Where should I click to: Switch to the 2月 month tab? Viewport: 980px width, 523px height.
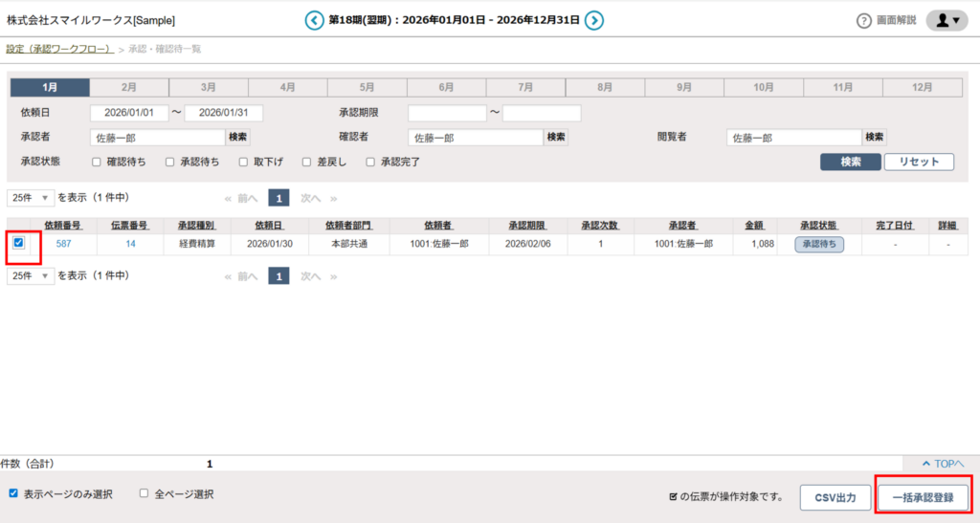point(129,87)
